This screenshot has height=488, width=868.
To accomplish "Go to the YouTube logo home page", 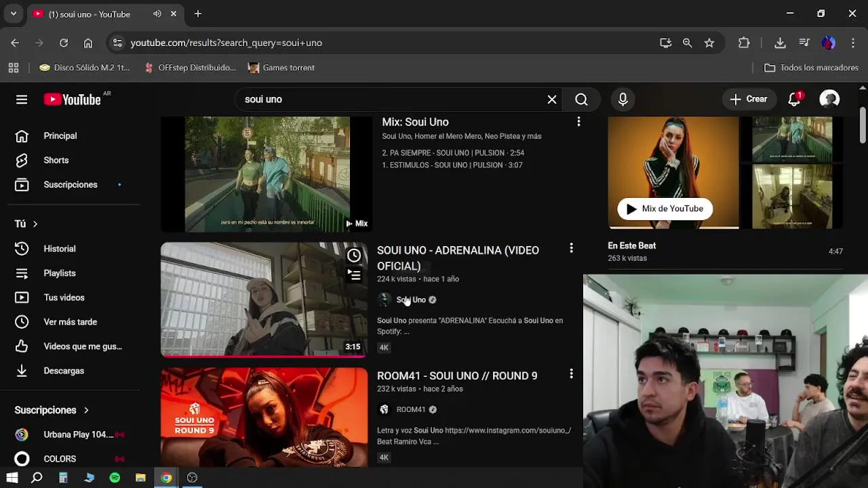I will pos(72,100).
